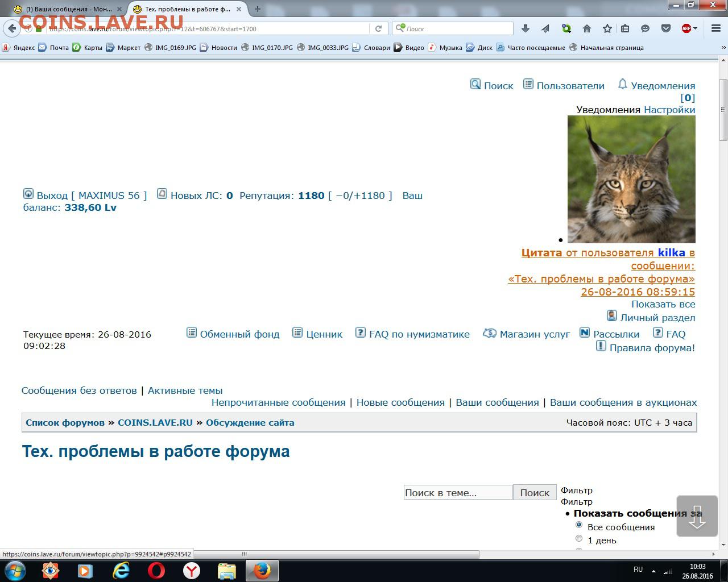The height and width of the screenshot is (582, 728).
Task: Select the 'Все сообщения' radio option
Action: 579,525
